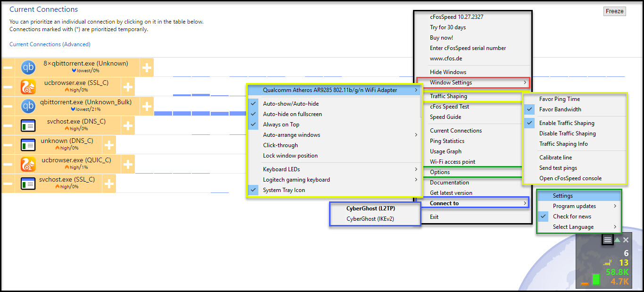The height and width of the screenshot is (292, 644).
Task: Expand Program updates submenu
Action: [579, 206]
